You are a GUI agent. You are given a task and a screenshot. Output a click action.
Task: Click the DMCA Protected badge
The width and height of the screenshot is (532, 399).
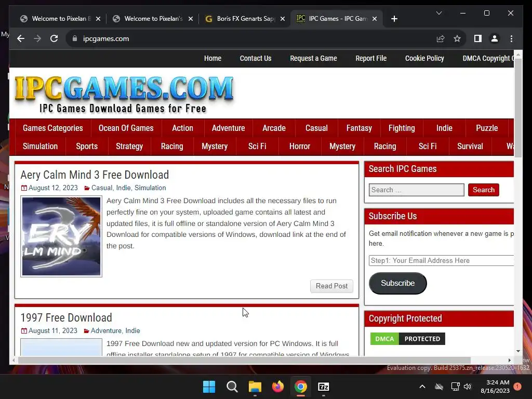click(407, 339)
